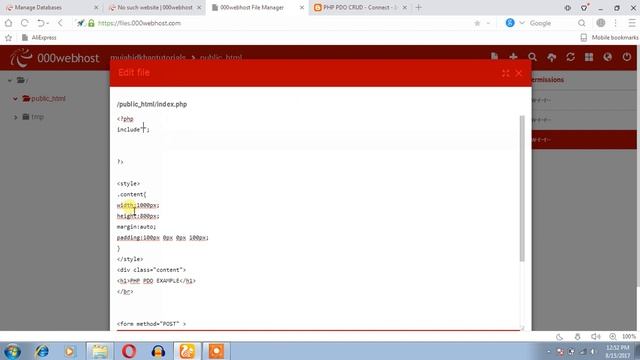Click the taskbar clock
This screenshot has width=640, height=360.
coord(618,351)
